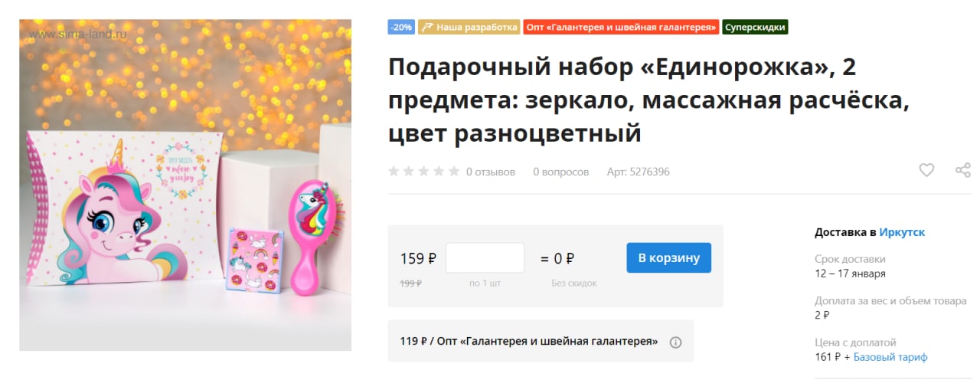Focus the quantity input field
The height and width of the screenshot is (380, 980).
(485, 257)
